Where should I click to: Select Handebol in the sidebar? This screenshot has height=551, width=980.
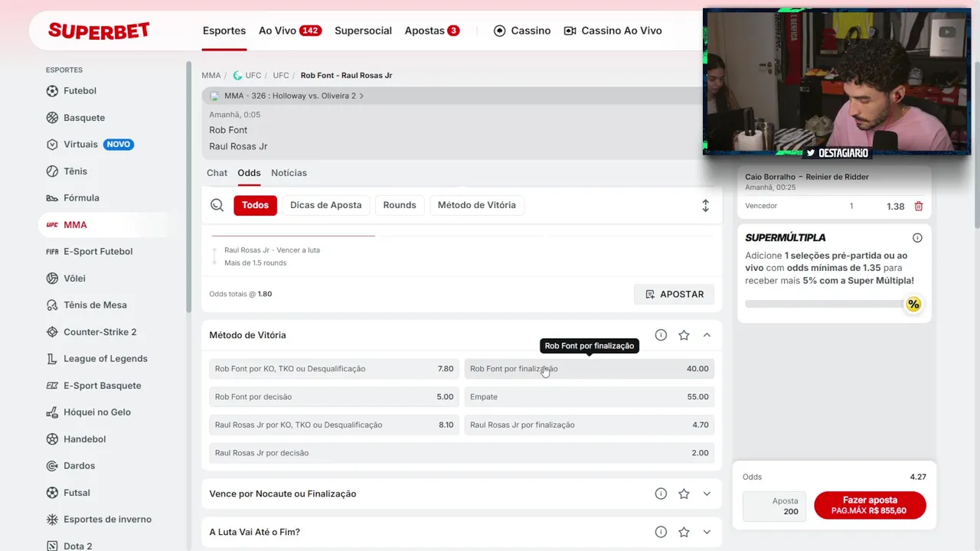(x=84, y=439)
